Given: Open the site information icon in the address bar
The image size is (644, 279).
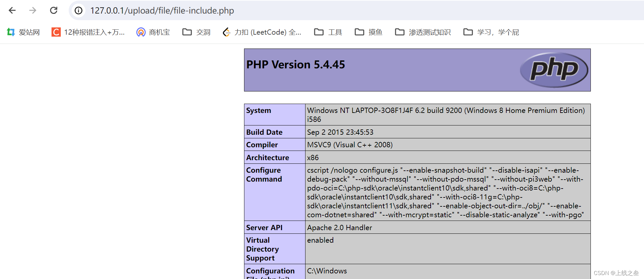Looking at the screenshot, I should [x=79, y=11].
